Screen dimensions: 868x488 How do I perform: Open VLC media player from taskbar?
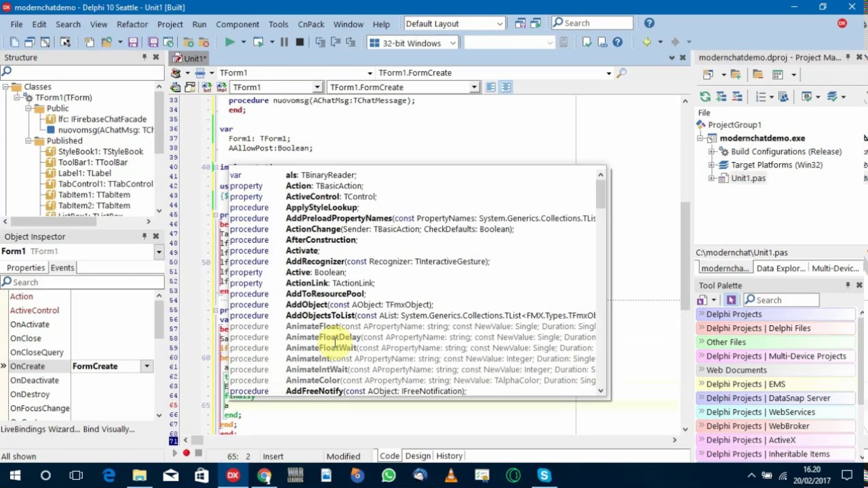tap(451, 476)
